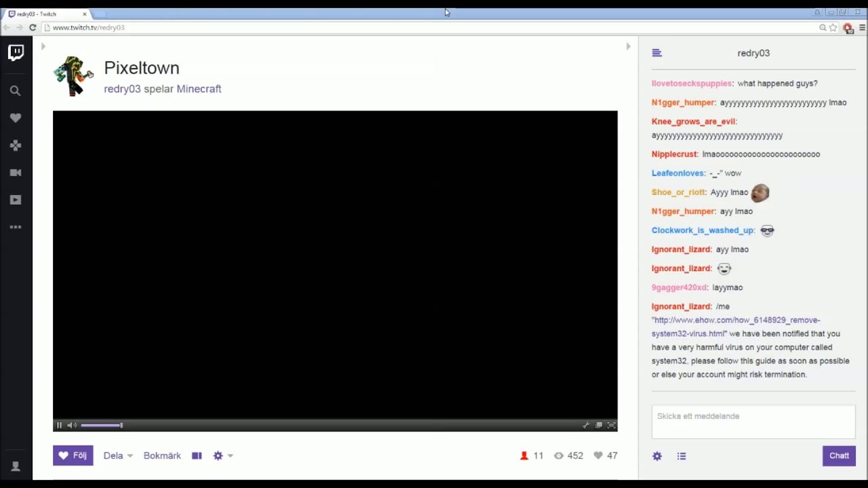Click the Bokmärk link
868x488 pixels.
click(162, 455)
